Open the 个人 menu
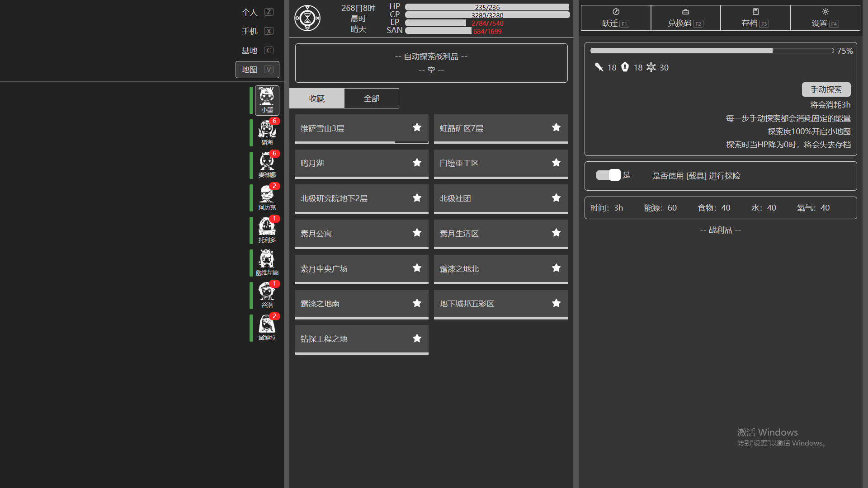This screenshot has width=868, height=488. tap(258, 12)
